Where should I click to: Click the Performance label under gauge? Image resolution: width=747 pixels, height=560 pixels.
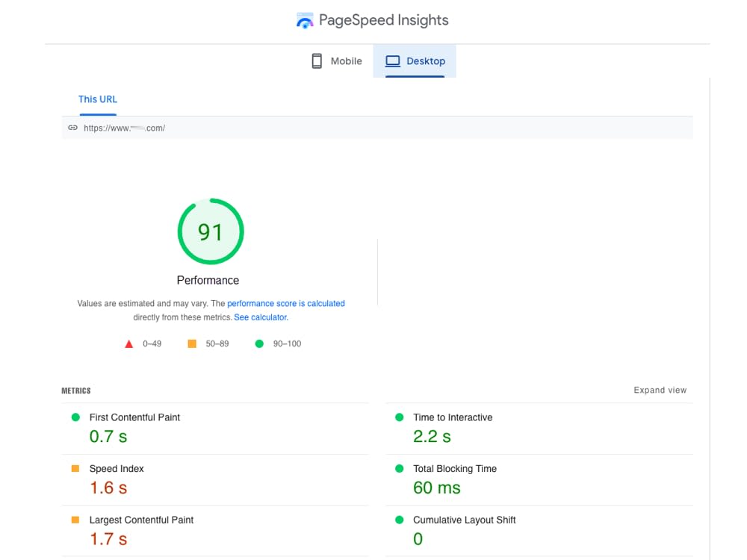click(208, 280)
